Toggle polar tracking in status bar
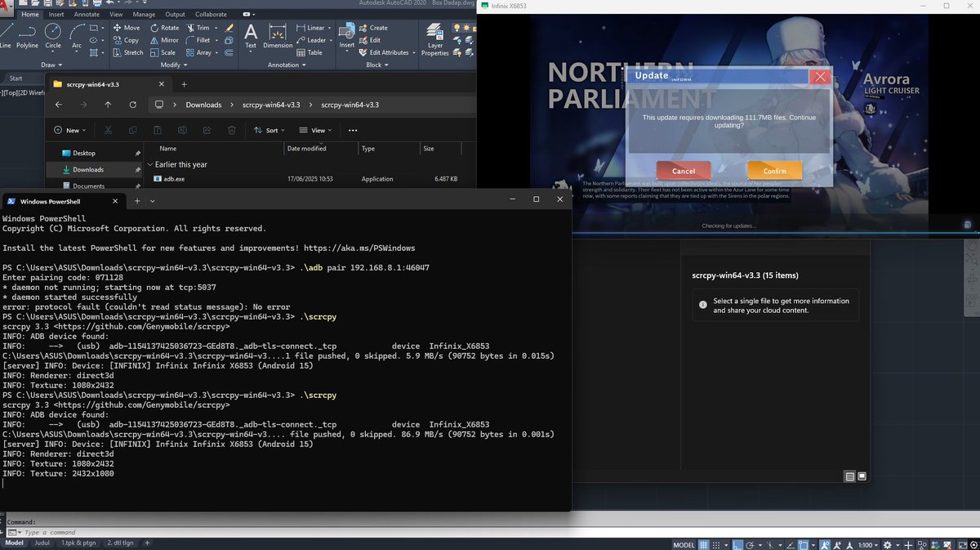 coord(751,545)
